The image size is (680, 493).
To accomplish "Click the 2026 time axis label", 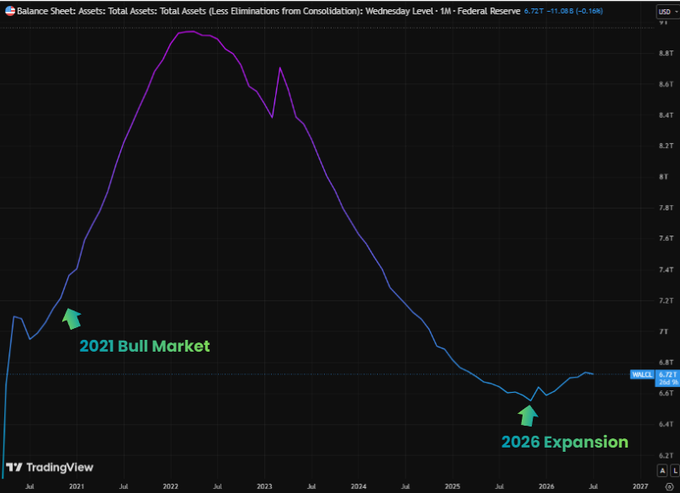I will [x=546, y=486].
